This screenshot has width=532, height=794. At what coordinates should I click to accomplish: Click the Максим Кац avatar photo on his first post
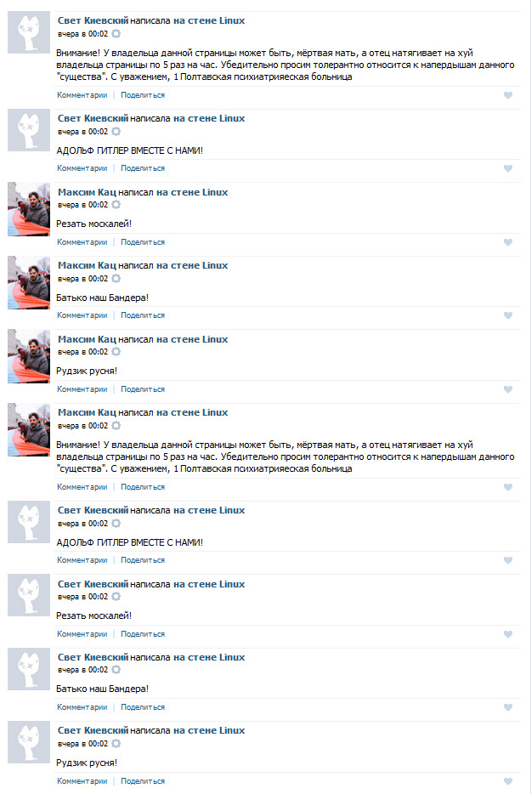(29, 209)
